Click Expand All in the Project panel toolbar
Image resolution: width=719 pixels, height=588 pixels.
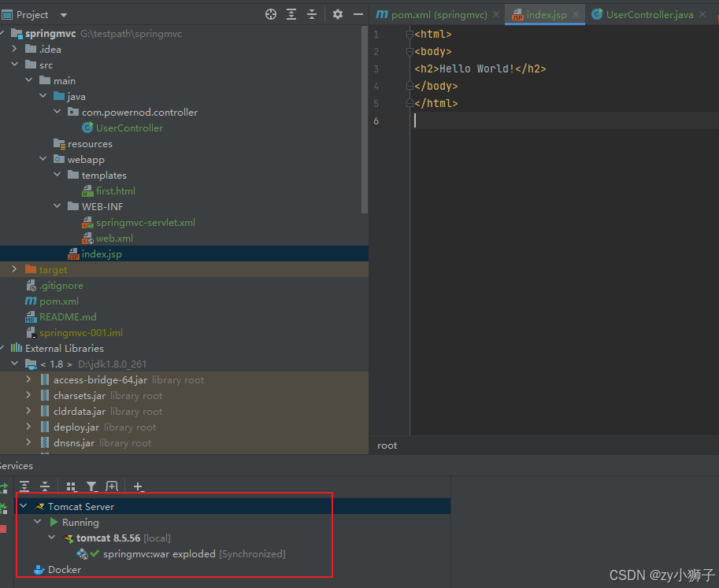click(291, 13)
